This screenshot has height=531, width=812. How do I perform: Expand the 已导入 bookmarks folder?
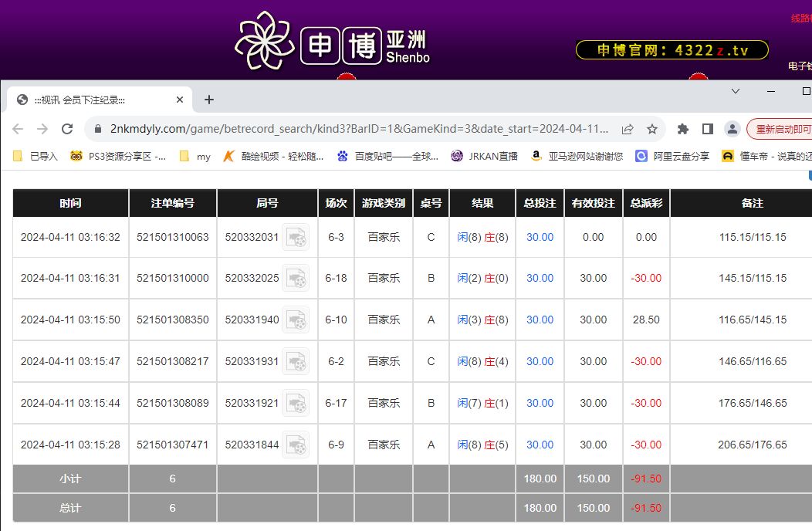[36, 156]
